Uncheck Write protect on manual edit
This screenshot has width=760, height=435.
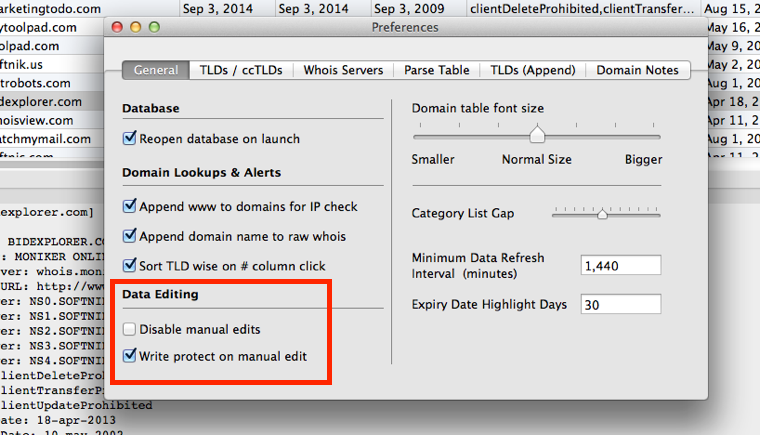pos(129,356)
